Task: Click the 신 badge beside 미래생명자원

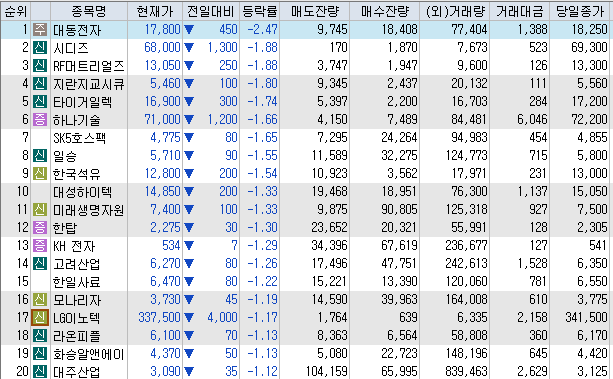Action: (39, 210)
